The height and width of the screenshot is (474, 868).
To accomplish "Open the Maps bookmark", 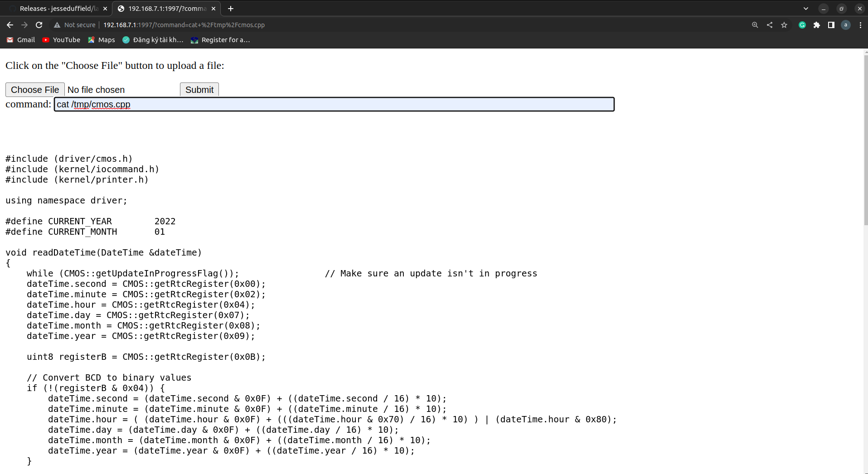I will coord(102,40).
